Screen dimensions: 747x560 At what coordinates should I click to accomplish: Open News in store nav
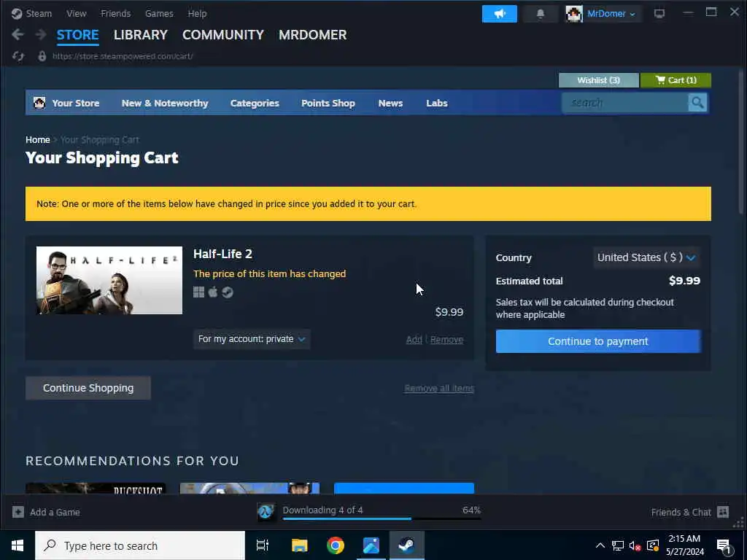pos(391,103)
